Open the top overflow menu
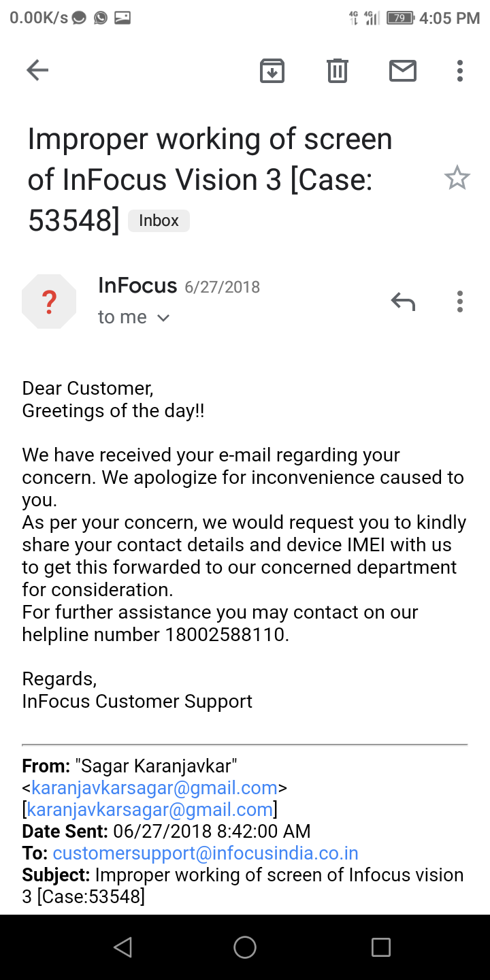 pyautogui.click(x=460, y=70)
